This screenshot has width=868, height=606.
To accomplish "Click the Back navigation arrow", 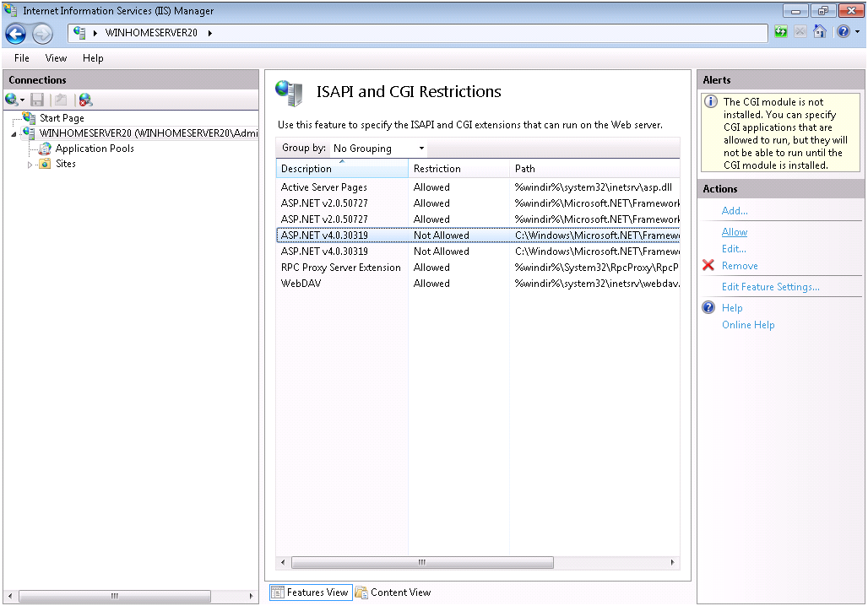I will [16, 33].
